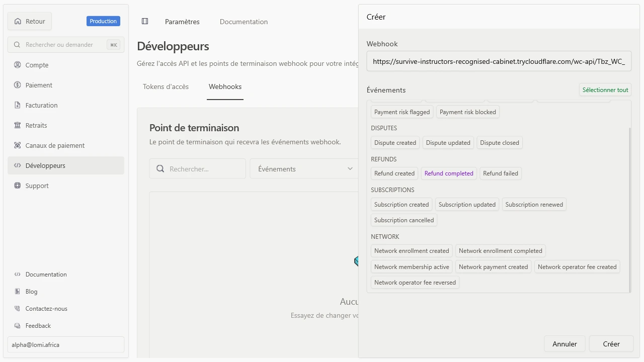The width and height of the screenshot is (644, 362).
Task: Switch to the Tokens d'accès tab
Action: click(x=166, y=86)
